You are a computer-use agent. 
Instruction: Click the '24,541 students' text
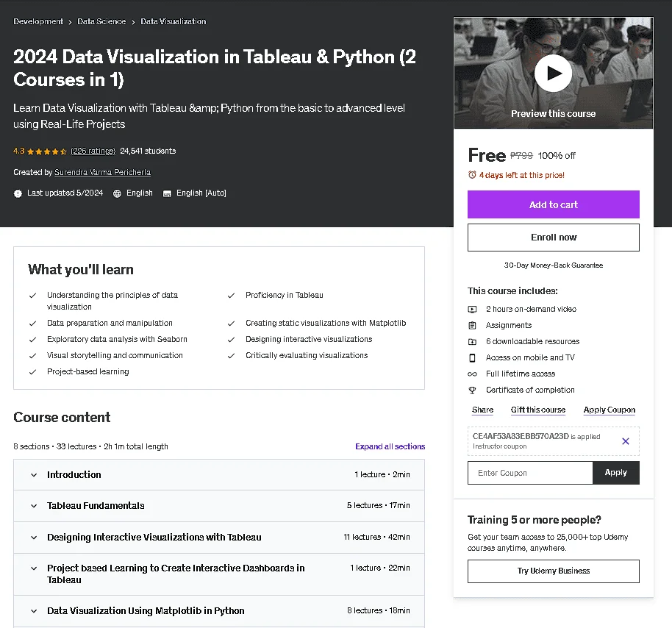pos(148,151)
